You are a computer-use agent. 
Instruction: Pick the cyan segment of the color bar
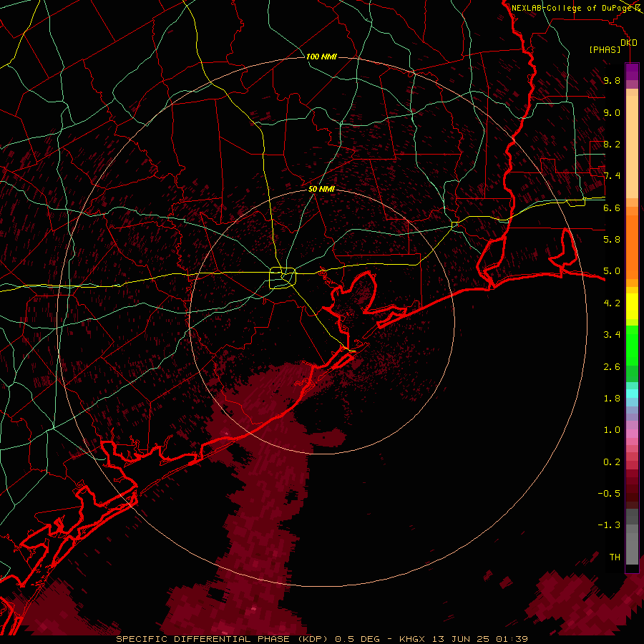pos(632,393)
